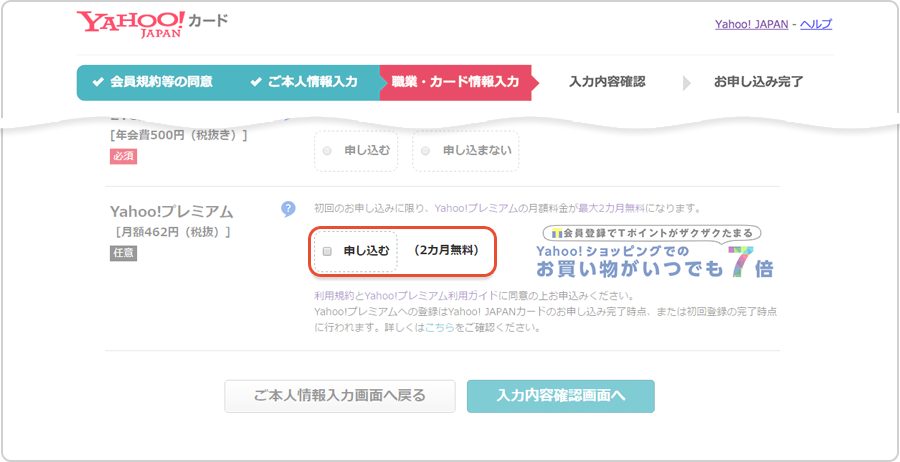Screen dimensions: 900x462
Task: Open the Yahoo!プレミアム link in the description
Action: tap(476, 208)
